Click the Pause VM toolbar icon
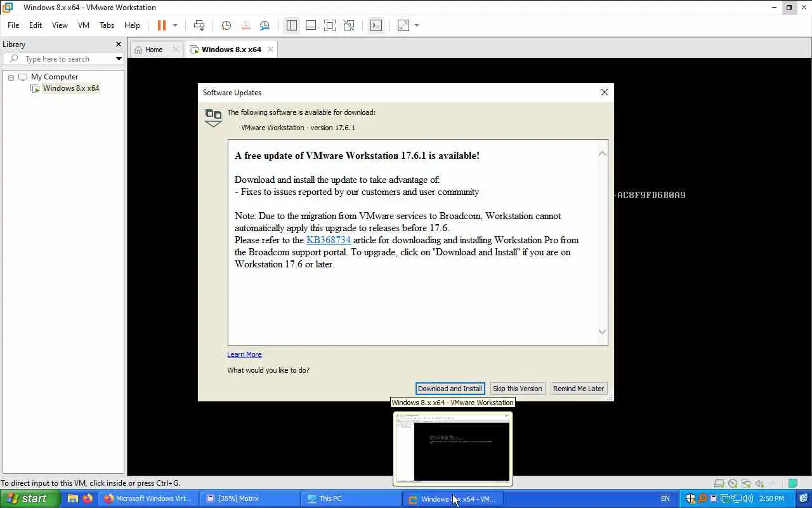This screenshot has height=508, width=812. coord(161,25)
